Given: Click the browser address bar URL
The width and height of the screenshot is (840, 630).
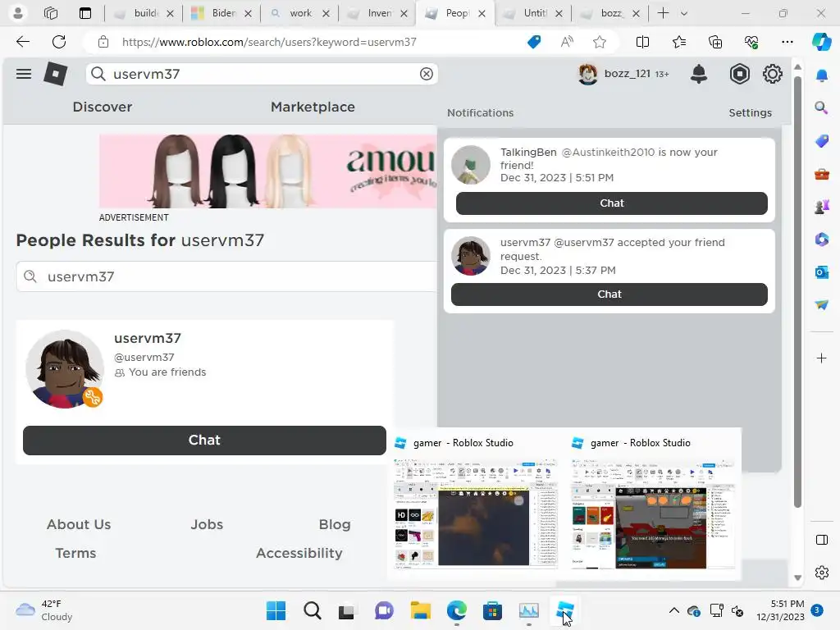Looking at the screenshot, I should point(269,42).
